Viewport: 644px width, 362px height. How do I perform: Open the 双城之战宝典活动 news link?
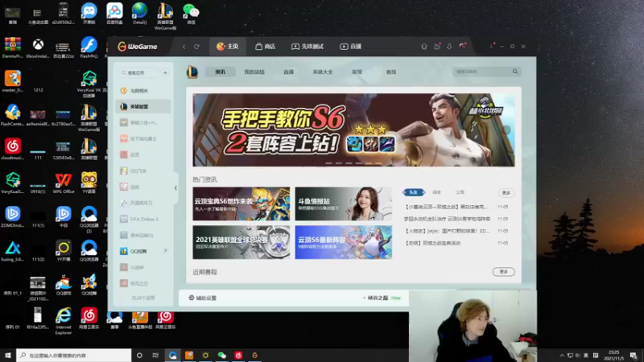(x=432, y=243)
